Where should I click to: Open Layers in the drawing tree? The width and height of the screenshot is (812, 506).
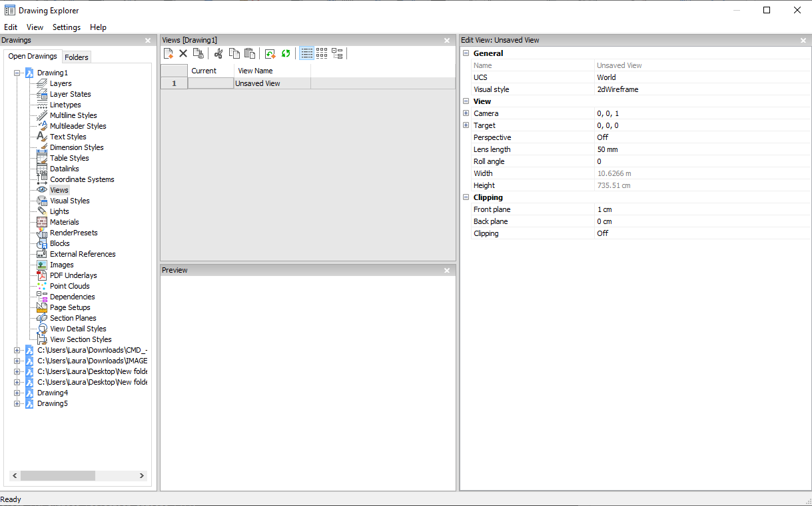61,83
